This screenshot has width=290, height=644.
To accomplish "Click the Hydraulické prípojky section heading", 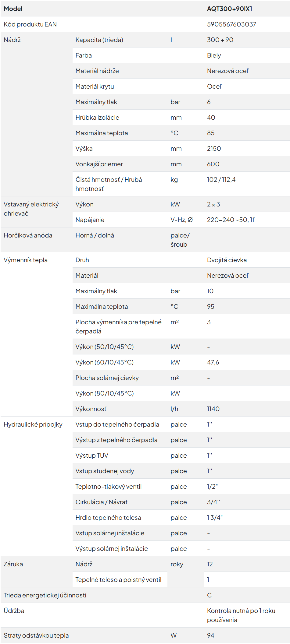I will 33,424.
